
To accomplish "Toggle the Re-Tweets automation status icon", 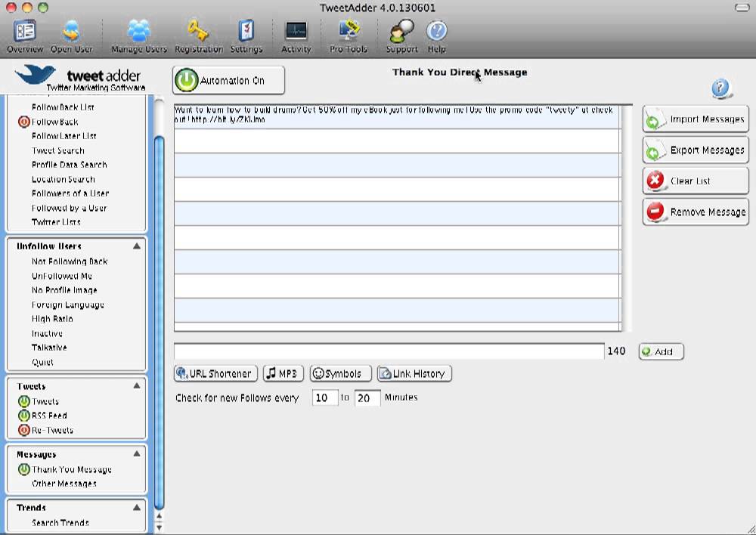I will click(23, 430).
